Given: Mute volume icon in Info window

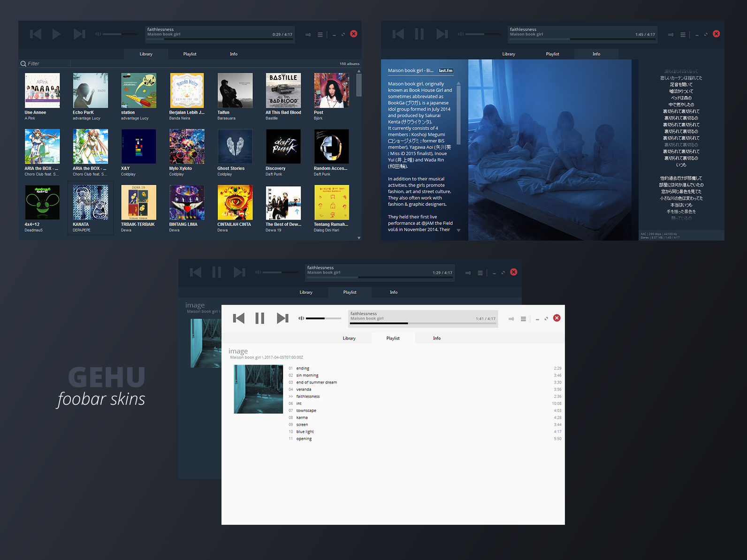Looking at the screenshot, I should pyautogui.click(x=461, y=34).
